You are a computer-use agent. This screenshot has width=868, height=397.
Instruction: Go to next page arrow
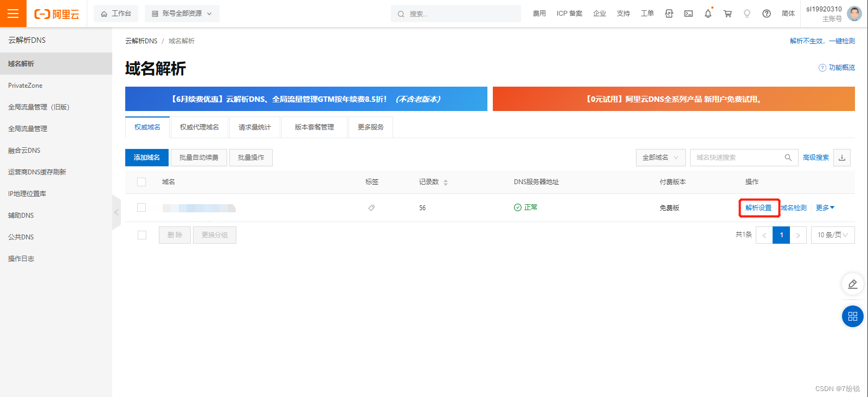click(x=798, y=235)
